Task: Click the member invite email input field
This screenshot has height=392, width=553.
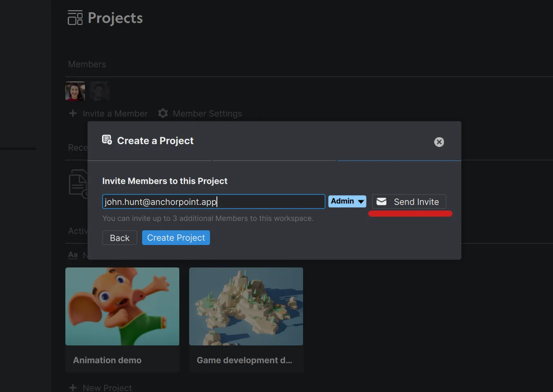Action: (213, 201)
